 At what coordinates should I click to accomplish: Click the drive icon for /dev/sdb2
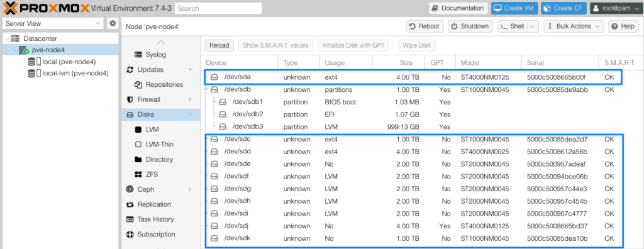pyautogui.click(x=223, y=114)
